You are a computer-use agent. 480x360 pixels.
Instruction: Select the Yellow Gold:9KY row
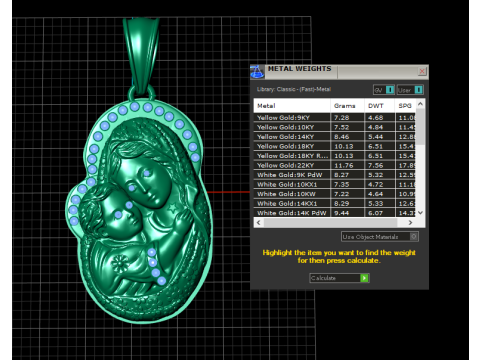tap(335, 117)
